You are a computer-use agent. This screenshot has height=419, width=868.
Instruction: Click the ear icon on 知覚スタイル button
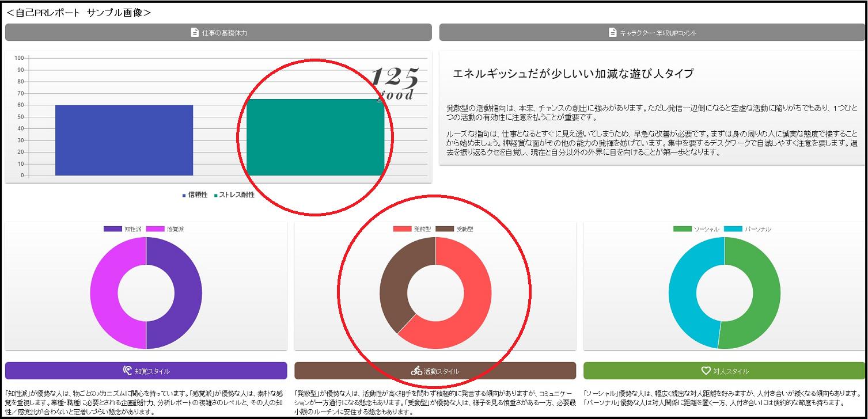point(128,371)
